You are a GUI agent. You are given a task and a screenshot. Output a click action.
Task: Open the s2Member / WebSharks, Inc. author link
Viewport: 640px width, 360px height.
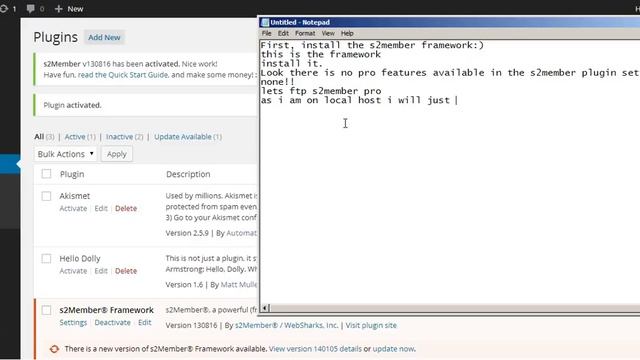287,325
